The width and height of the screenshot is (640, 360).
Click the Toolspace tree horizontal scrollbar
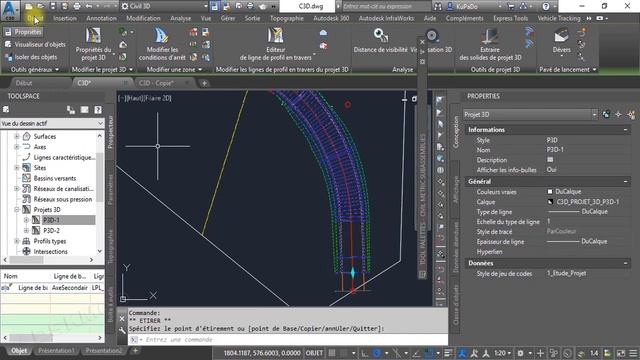(48, 260)
